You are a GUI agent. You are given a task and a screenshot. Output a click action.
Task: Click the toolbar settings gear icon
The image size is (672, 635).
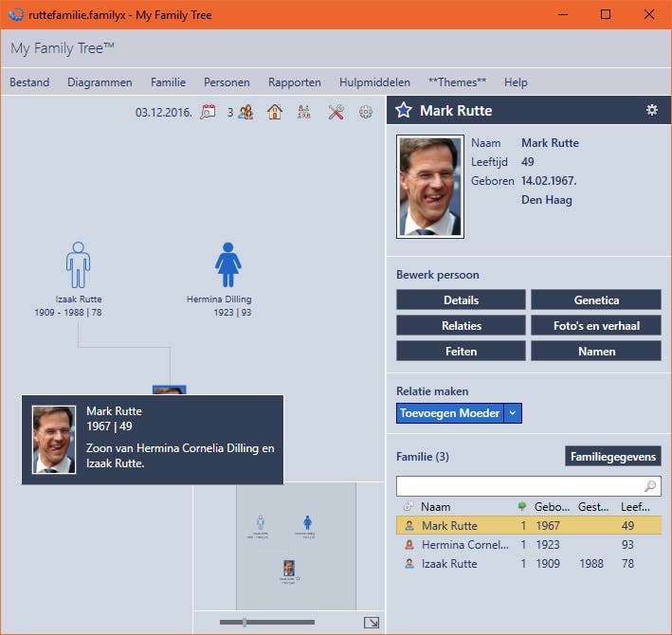point(366,112)
